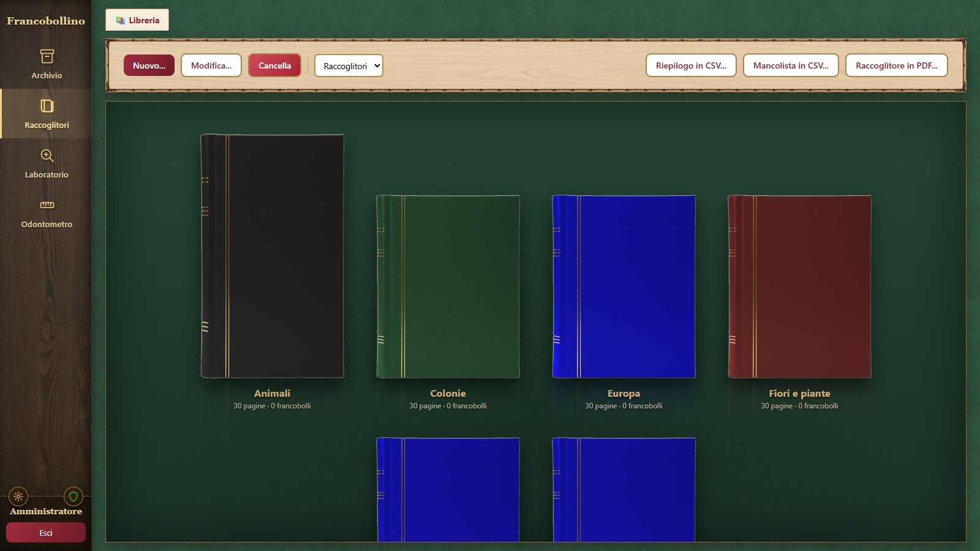The width and height of the screenshot is (980, 551).
Task: Open the Archivio box icon
Action: pyautogui.click(x=47, y=56)
